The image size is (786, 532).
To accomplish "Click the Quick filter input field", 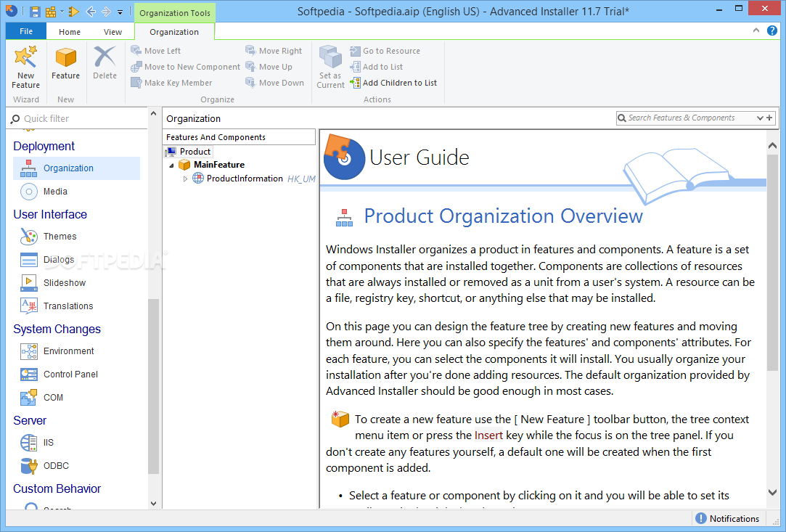I will click(78, 119).
